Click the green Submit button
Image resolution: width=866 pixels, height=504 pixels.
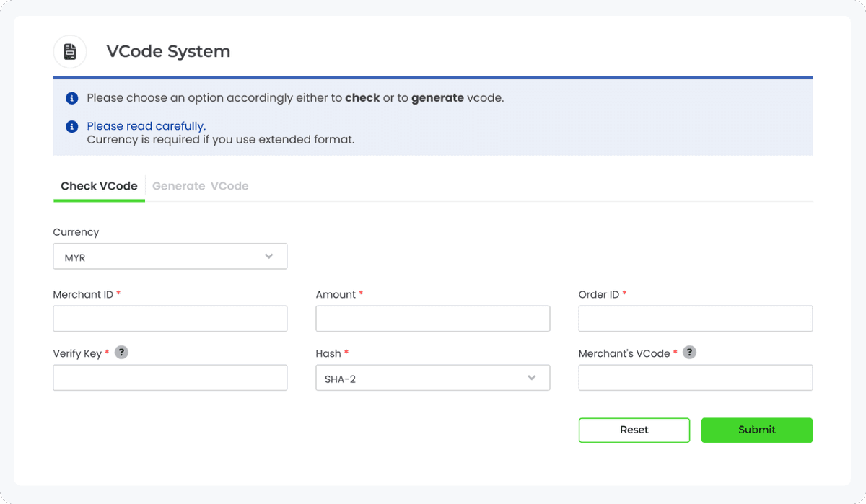[x=756, y=430]
